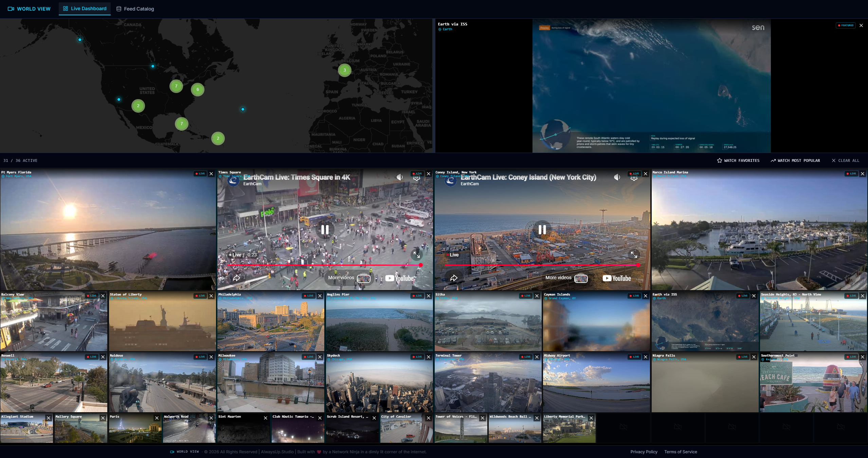Open the Coney Island video on YouTube via its logo
The width and height of the screenshot is (868, 458).
616,278
